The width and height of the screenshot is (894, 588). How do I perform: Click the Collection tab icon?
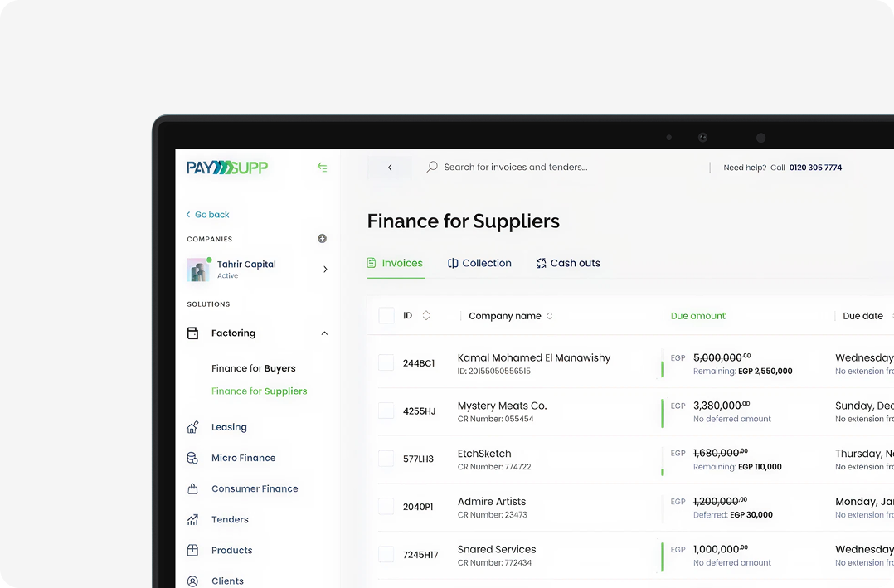pos(453,263)
